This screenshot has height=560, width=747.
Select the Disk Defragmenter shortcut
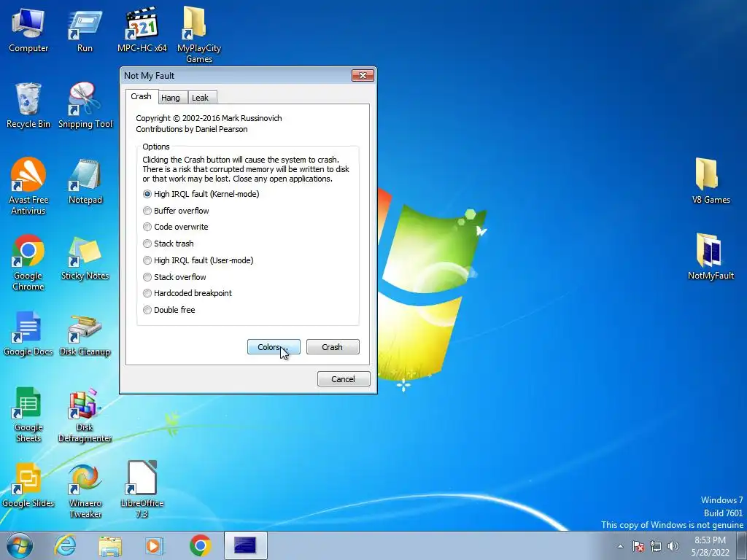(x=85, y=414)
